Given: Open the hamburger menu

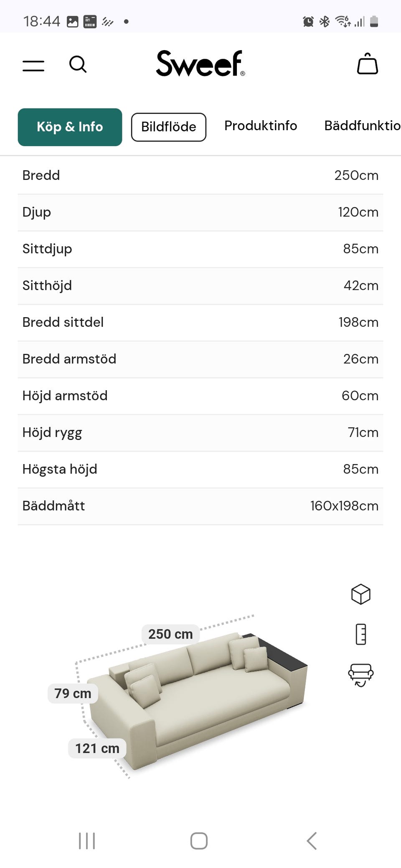Looking at the screenshot, I should pos(33,66).
